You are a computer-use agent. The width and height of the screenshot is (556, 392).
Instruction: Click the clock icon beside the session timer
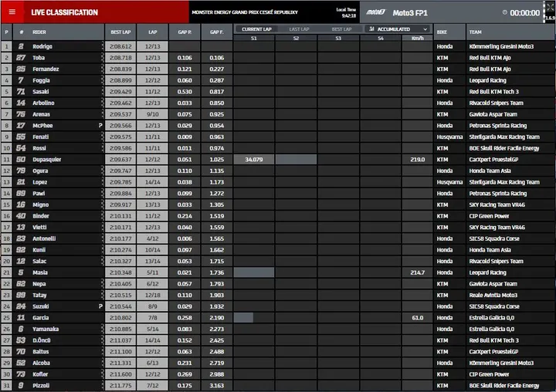(504, 12)
